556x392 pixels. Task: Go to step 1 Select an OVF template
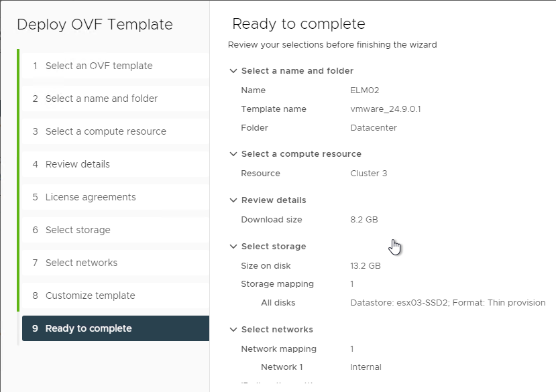pos(115,66)
